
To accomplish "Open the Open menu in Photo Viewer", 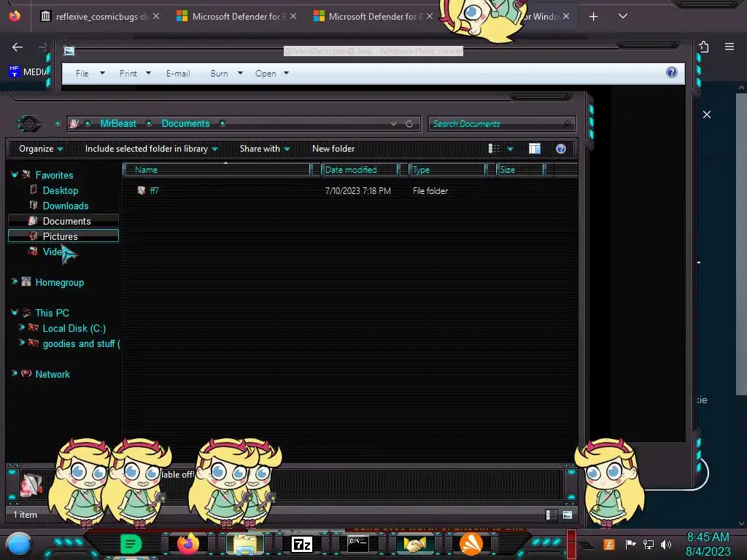I will coord(271,74).
